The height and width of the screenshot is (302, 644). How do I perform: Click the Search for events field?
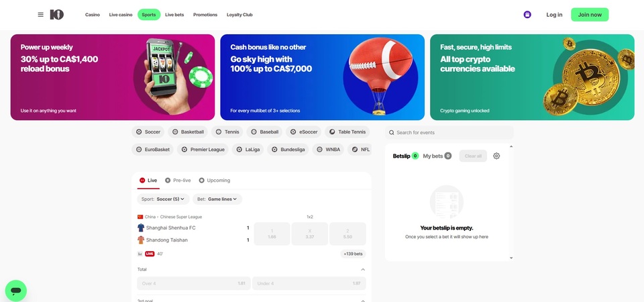(449, 132)
